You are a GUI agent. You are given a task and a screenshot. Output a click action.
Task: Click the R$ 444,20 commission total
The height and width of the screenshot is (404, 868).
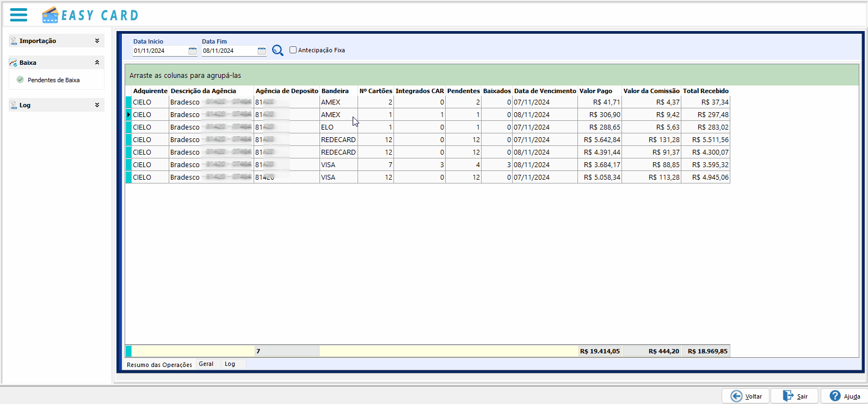click(651, 351)
